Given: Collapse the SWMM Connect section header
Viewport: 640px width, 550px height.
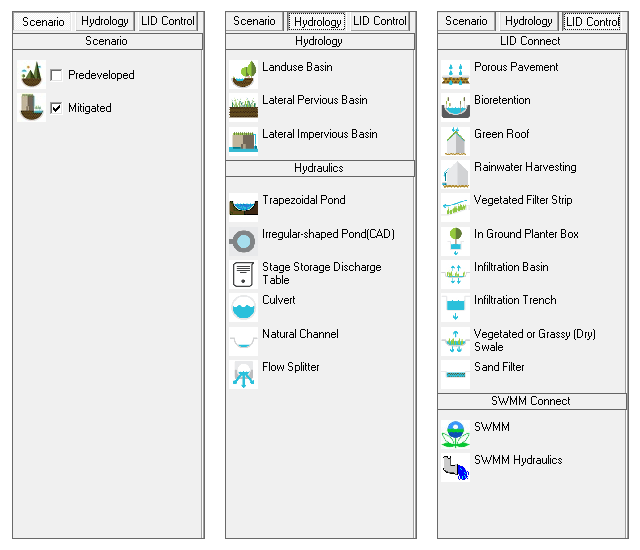Looking at the screenshot, I should 531,401.
